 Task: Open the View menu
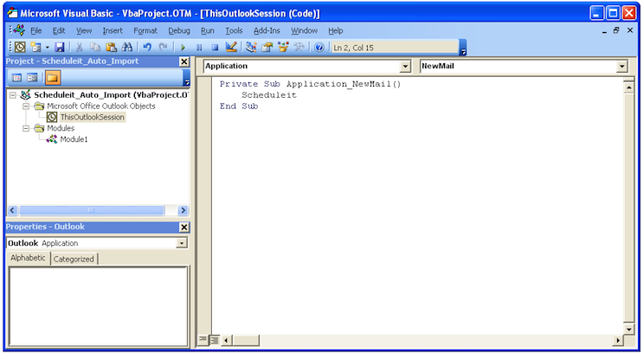84,31
